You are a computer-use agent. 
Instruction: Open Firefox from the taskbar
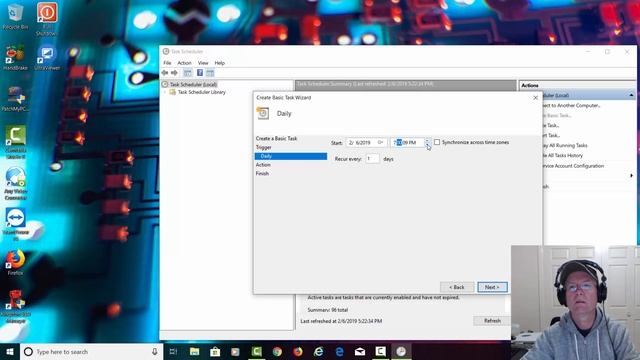pyautogui.click(x=298, y=351)
